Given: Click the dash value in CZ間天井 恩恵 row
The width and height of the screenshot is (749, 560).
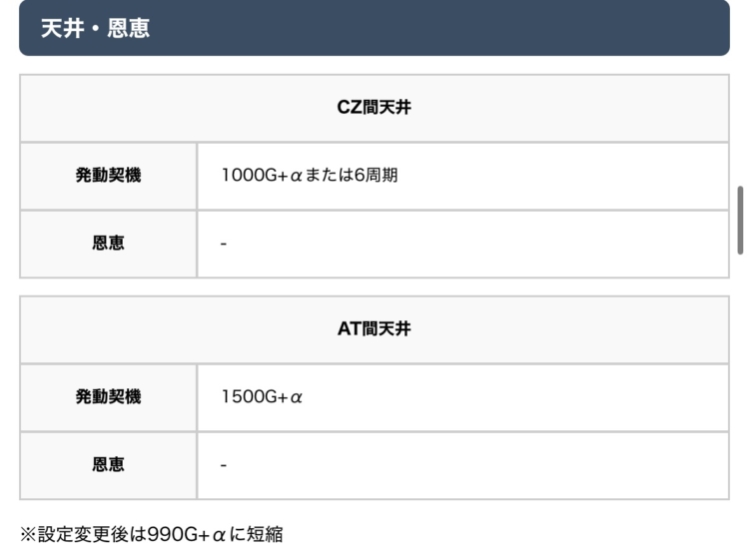Looking at the screenshot, I should [224, 244].
